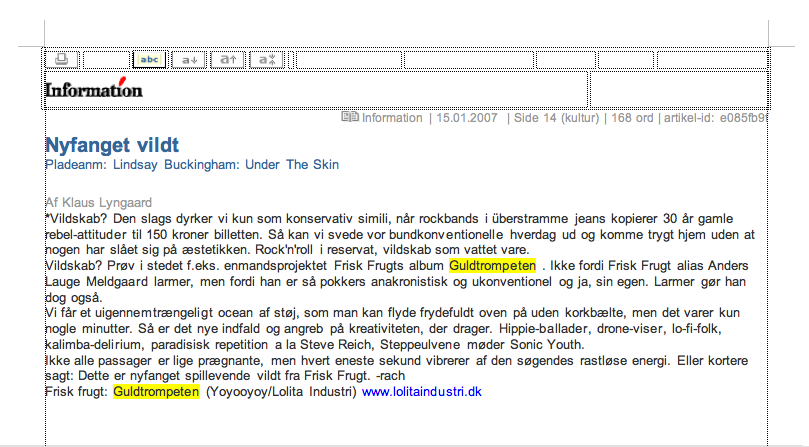
Task: Click the newspaper icon beside Information metadata
Action: click(x=350, y=117)
